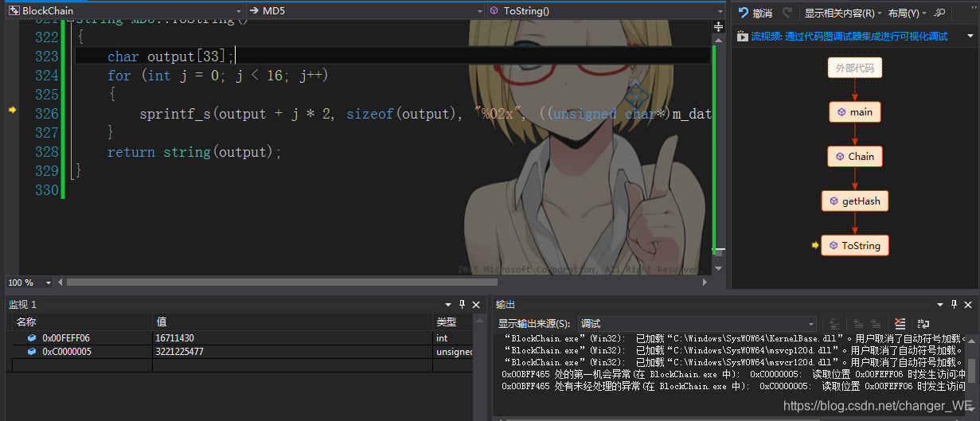Select the 外部代码 node in code map

tap(854, 68)
